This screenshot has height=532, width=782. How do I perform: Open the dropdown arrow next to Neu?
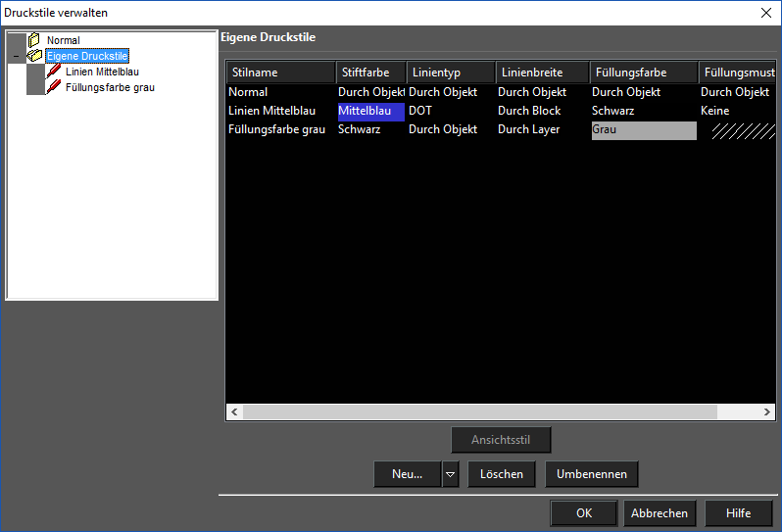(x=450, y=474)
